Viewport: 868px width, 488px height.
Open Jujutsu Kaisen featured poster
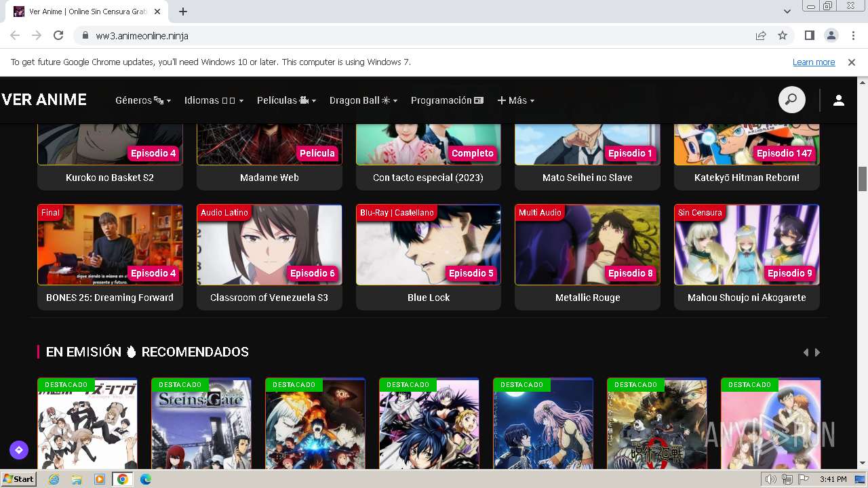click(x=657, y=424)
